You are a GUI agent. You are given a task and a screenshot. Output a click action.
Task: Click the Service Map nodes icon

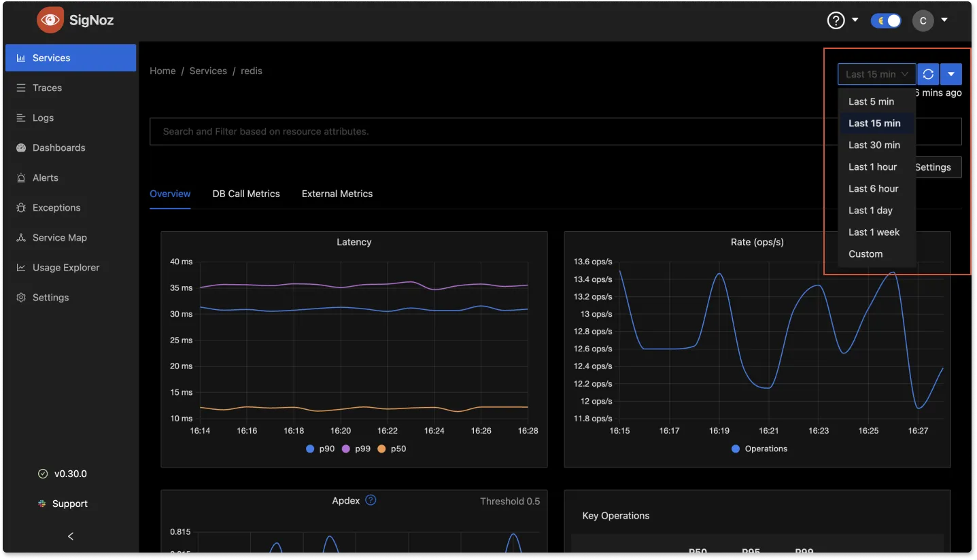tap(20, 237)
